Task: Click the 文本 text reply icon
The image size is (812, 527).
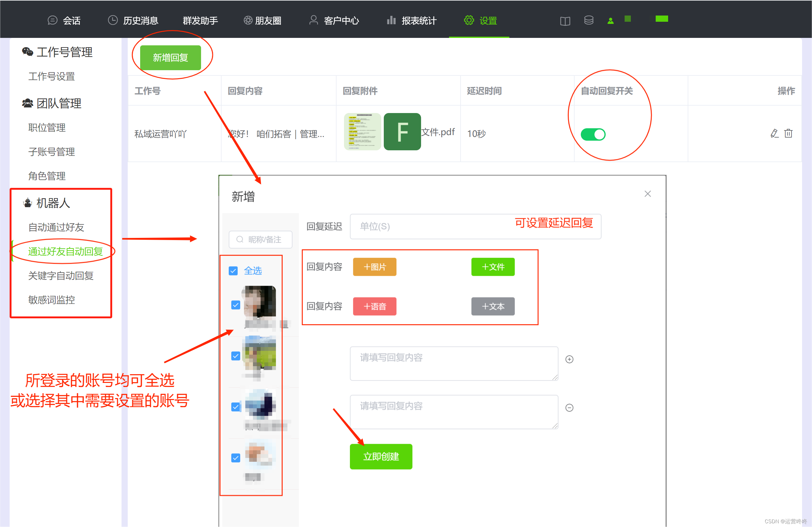Action: click(x=493, y=306)
